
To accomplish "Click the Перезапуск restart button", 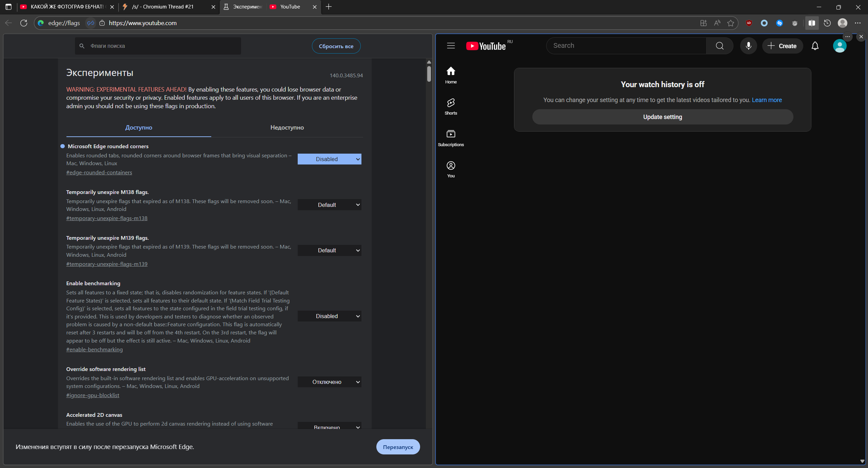I will click(x=398, y=447).
